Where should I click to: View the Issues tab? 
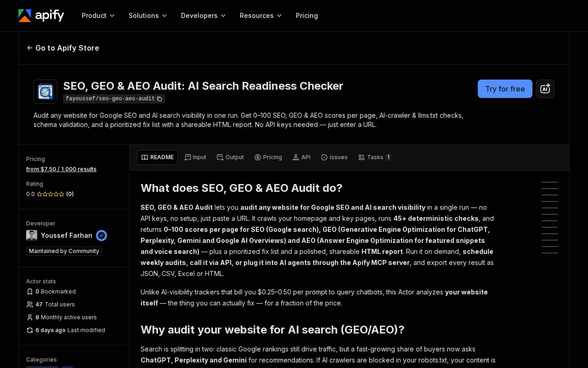point(334,157)
